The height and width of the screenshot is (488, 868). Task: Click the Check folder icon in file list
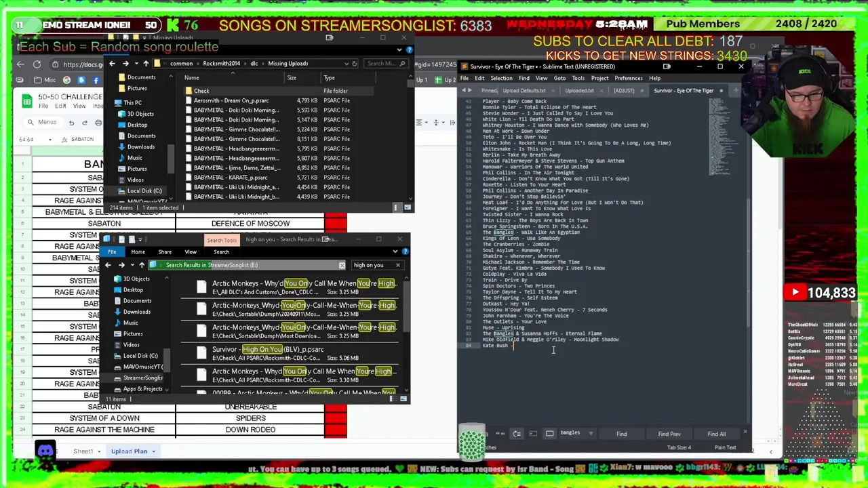189,91
